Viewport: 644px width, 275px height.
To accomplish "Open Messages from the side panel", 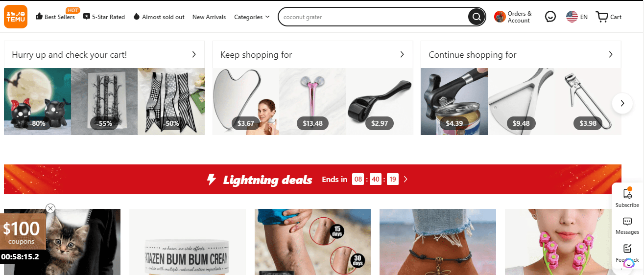I will (627, 221).
